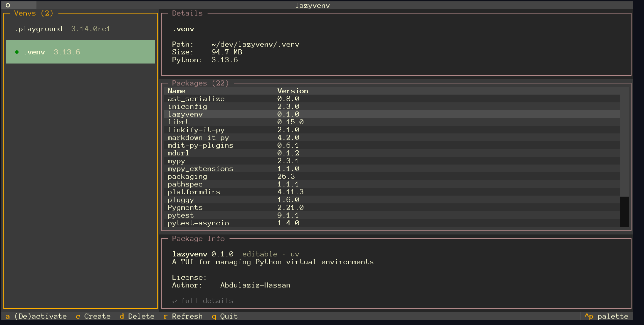
Task: Click the package description line
Action: [273, 262]
